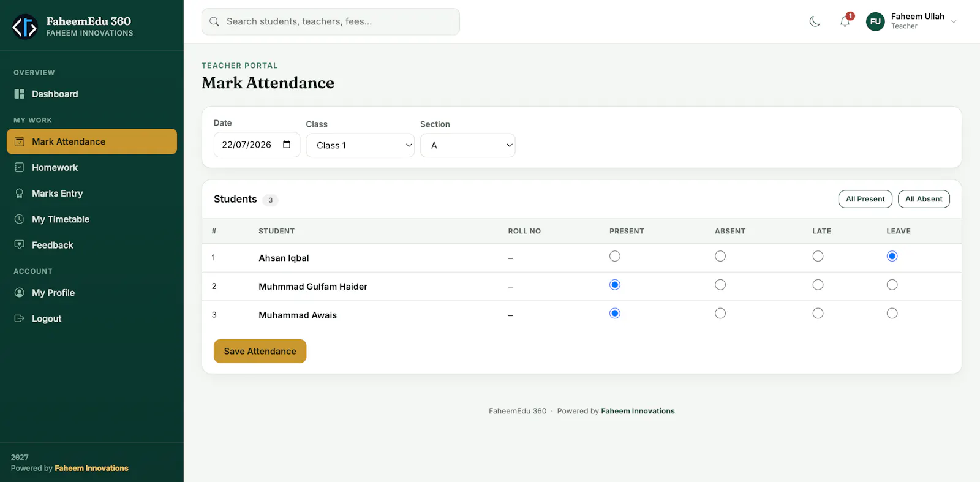Click the Dashboard grid icon
The width and height of the screenshot is (980, 482).
[20, 94]
